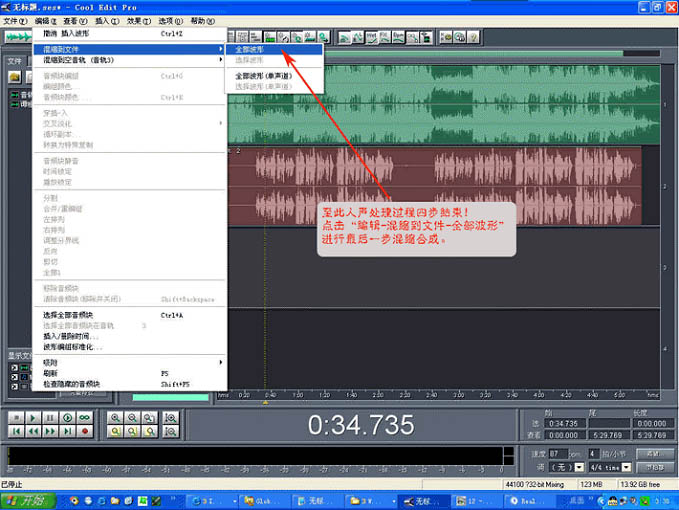Click Zoom Out vertically icon
The width and height of the screenshot is (679, 510).
click(171, 431)
